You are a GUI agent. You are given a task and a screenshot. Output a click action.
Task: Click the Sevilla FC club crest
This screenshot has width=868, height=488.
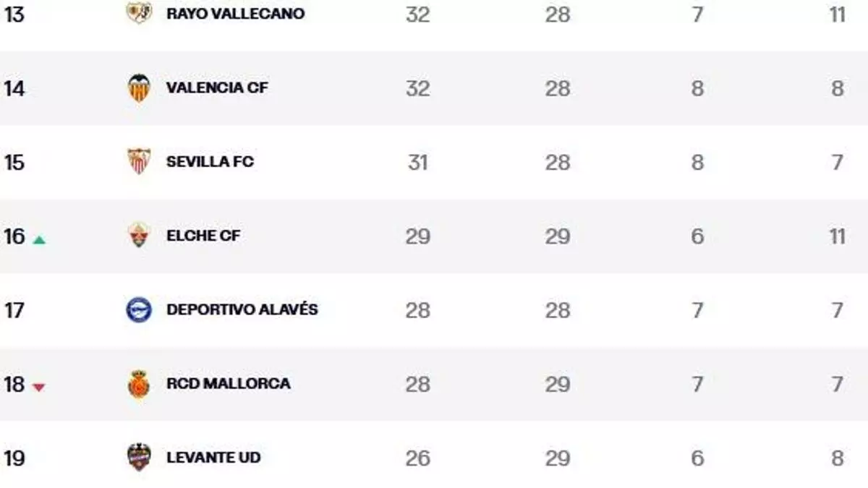(x=139, y=161)
